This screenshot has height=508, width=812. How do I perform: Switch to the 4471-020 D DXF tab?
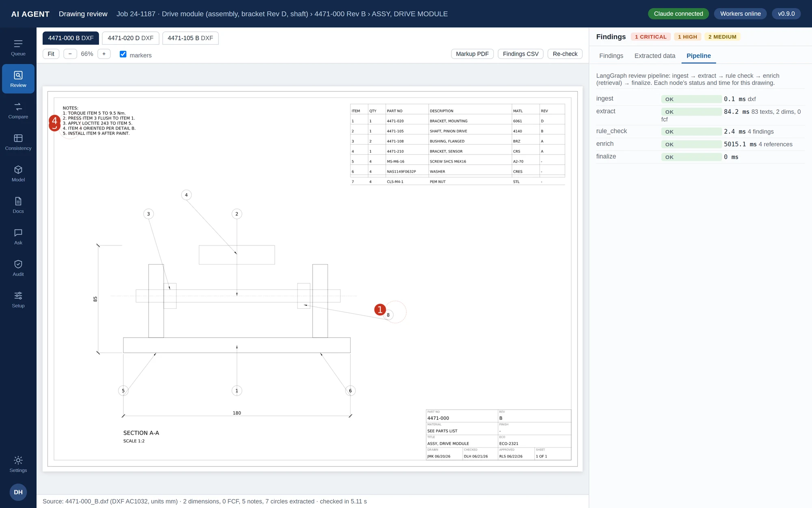click(x=130, y=38)
